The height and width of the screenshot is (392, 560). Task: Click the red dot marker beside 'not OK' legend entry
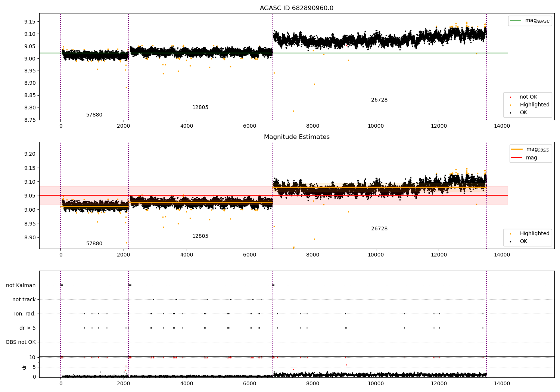pyautogui.click(x=510, y=97)
